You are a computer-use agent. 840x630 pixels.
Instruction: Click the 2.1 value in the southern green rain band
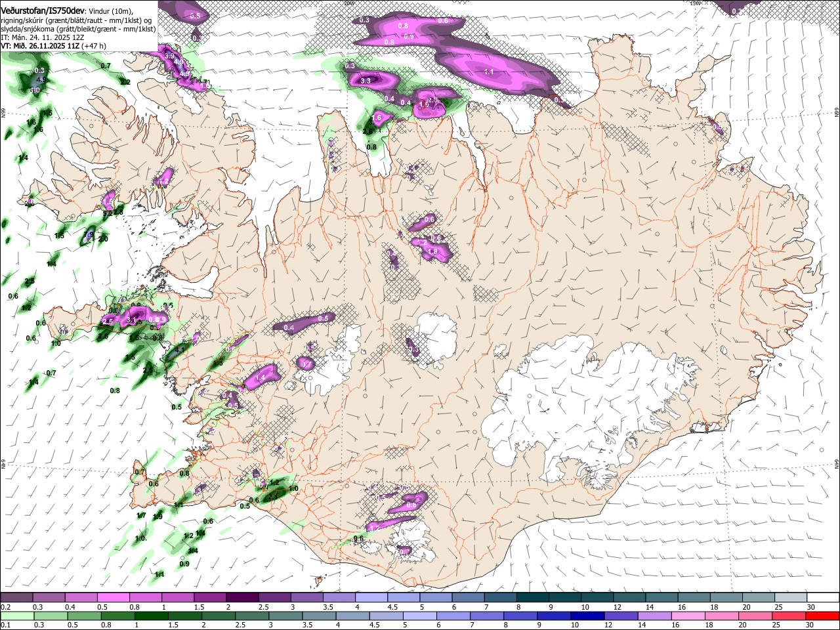pyautogui.click(x=272, y=497)
